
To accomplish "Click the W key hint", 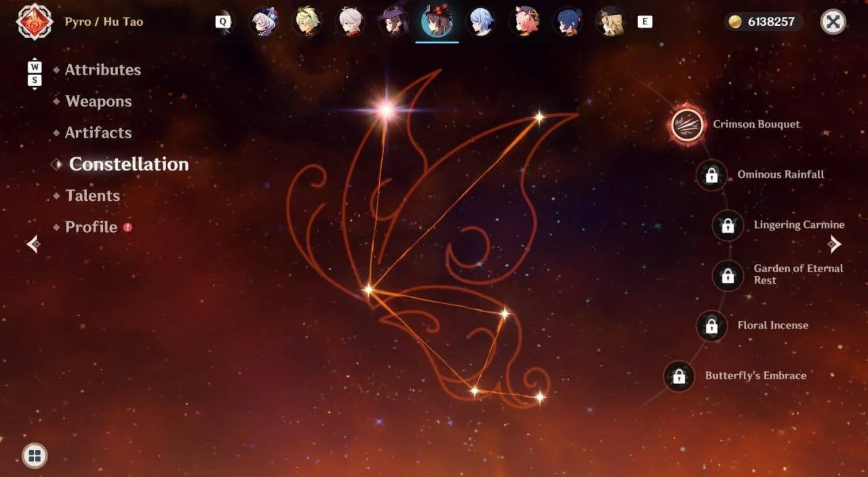I will pos(35,67).
